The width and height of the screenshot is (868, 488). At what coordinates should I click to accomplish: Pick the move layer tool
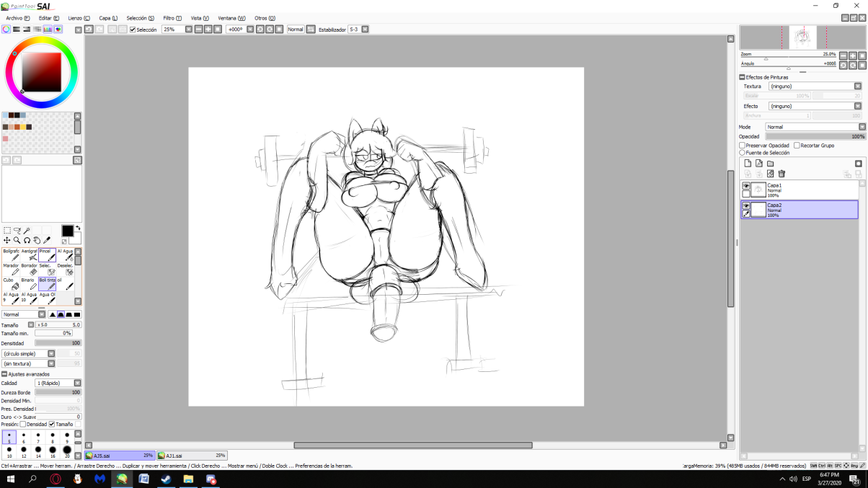7,241
